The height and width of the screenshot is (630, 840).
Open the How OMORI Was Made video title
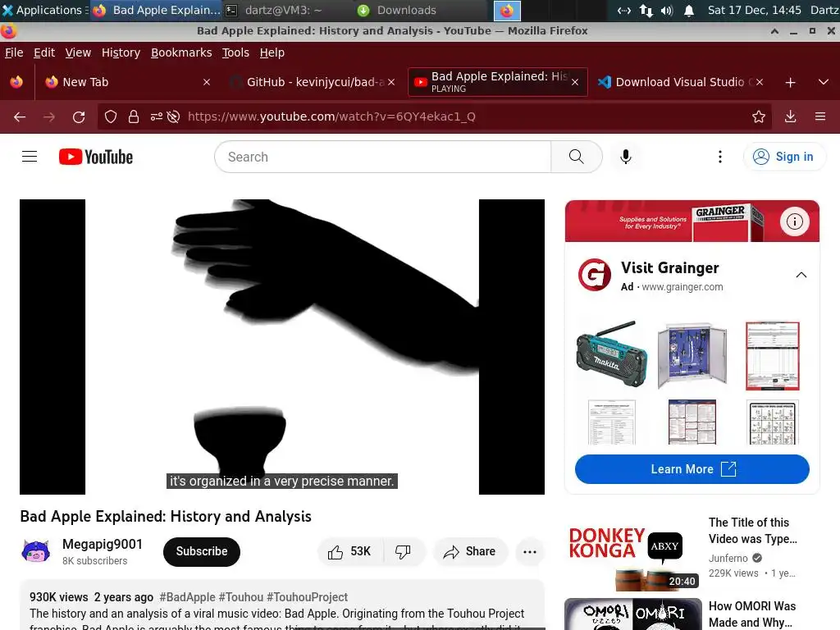coord(752,614)
